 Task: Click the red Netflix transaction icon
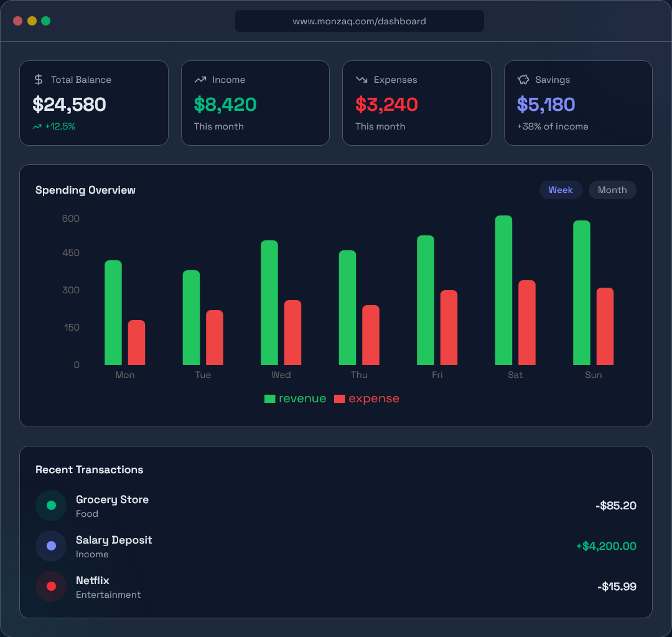[x=50, y=586]
